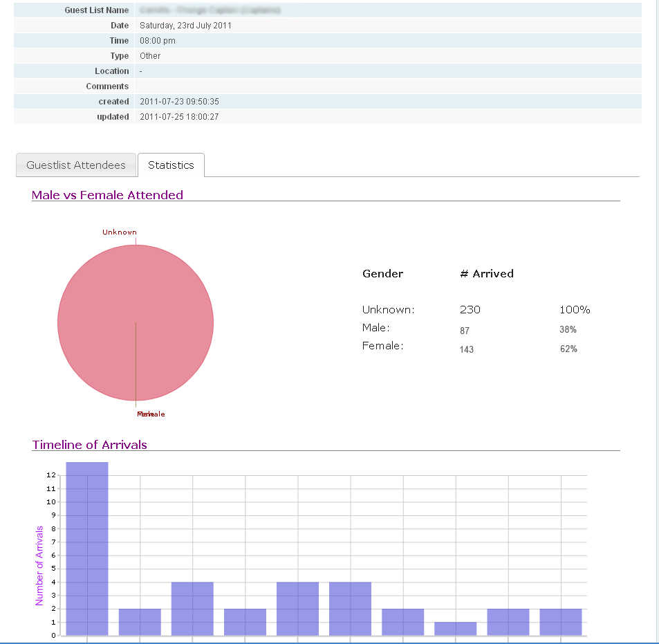
Task: Click the Timeline of Arrivals heading
Action: [89, 445]
